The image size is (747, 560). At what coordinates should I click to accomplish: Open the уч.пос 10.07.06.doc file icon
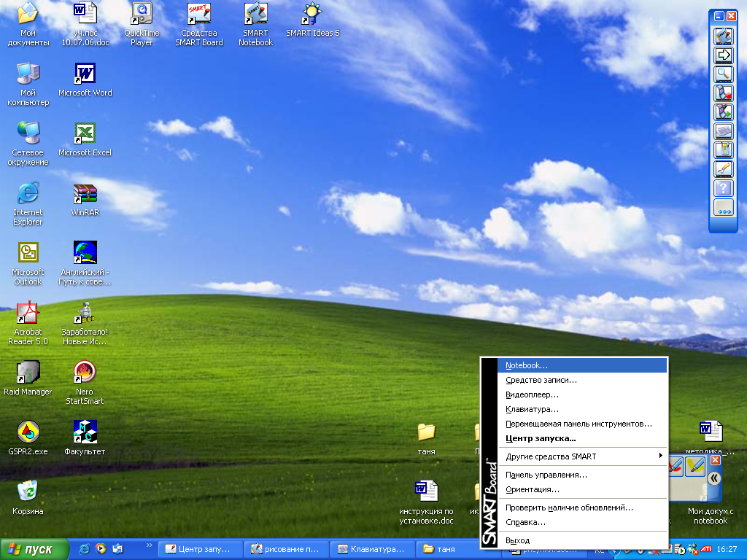click(85, 25)
